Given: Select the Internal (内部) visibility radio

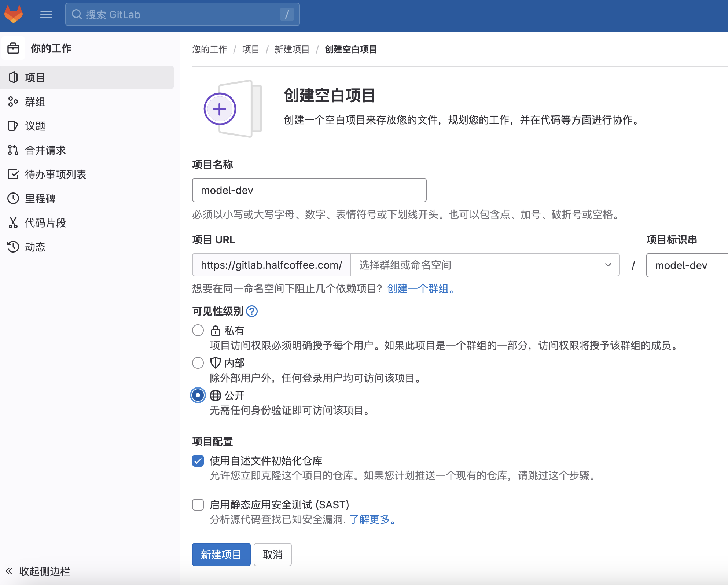Looking at the screenshot, I should point(198,363).
